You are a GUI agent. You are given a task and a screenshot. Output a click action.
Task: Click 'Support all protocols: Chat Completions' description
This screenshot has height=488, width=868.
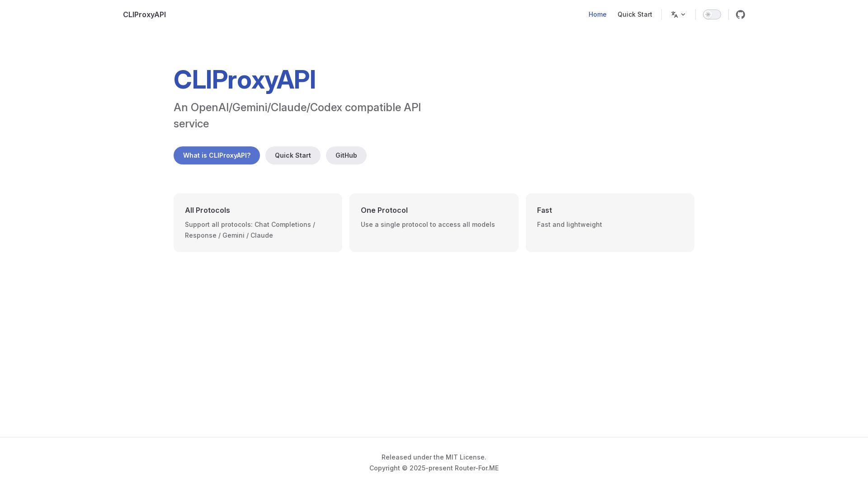point(250,230)
